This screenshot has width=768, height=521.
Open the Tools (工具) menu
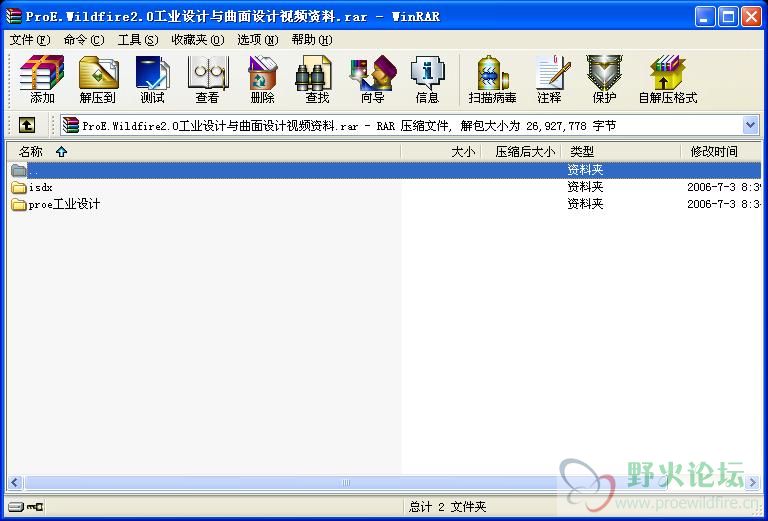click(x=138, y=40)
